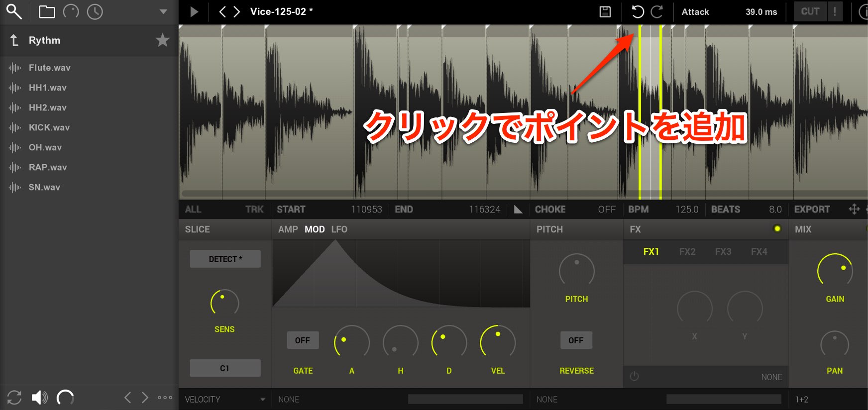Select the FX4 tab
The width and height of the screenshot is (868, 410).
759,252
